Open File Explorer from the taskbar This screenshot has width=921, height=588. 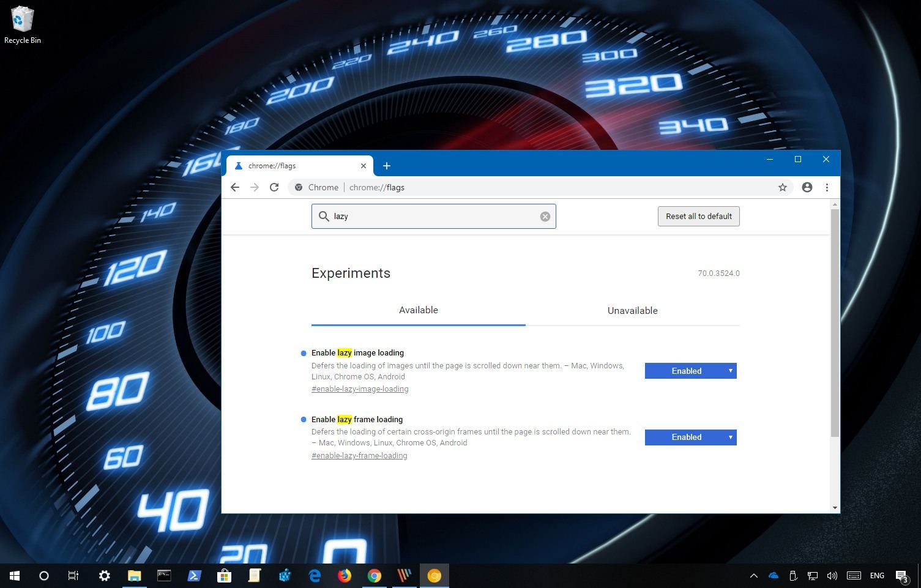pyautogui.click(x=134, y=576)
